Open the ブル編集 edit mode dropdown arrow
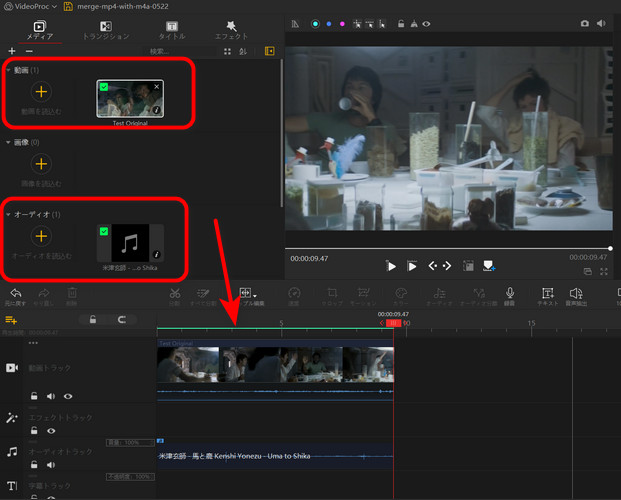This screenshot has height=500, width=621. (255, 296)
